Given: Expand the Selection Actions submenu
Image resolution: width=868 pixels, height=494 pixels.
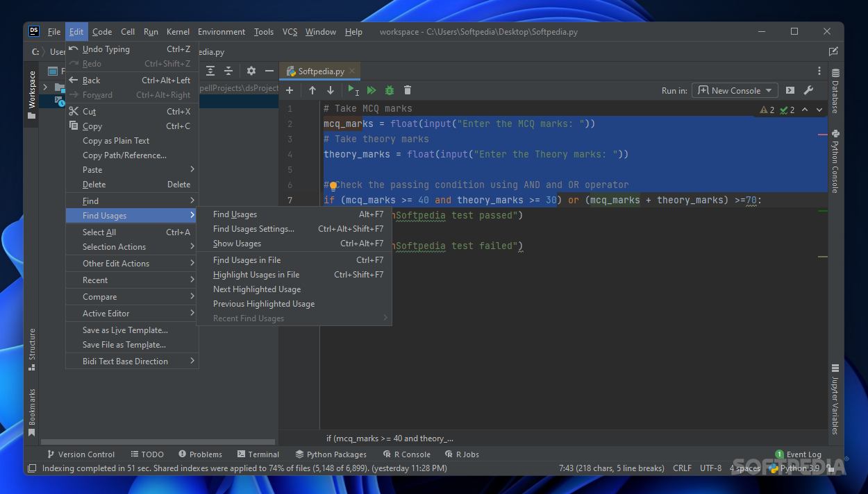Looking at the screenshot, I should [132, 247].
